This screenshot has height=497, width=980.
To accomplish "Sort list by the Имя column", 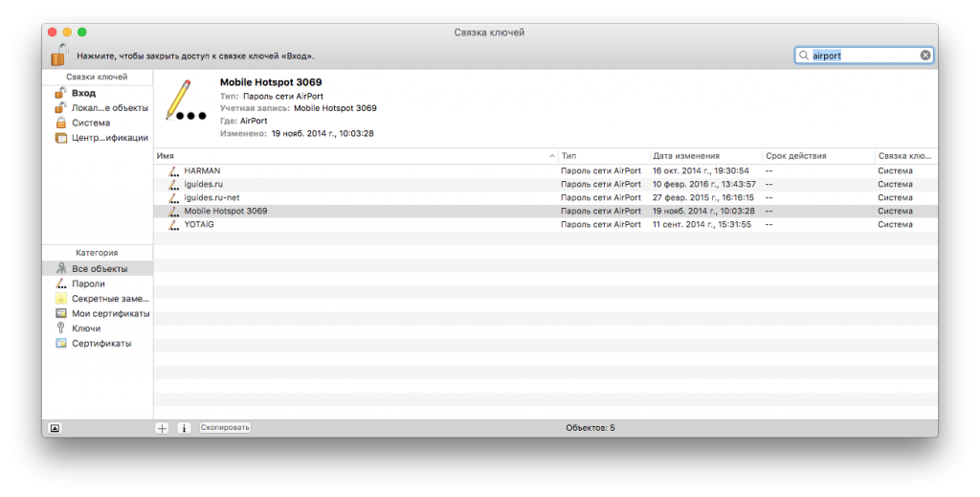I will tap(354, 155).
